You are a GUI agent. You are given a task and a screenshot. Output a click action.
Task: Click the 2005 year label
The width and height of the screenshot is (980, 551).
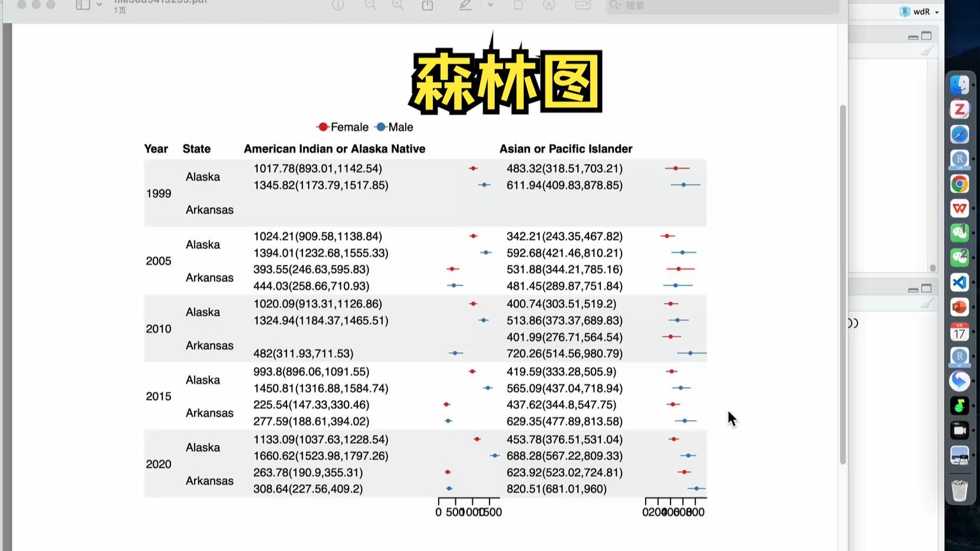[159, 261]
